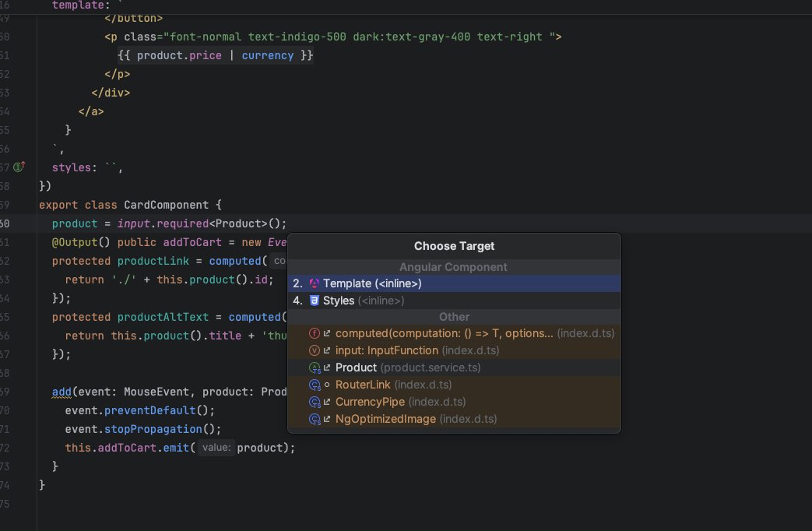Choose CurrencyPipe (index.d.ts) entry
The width and height of the screenshot is (812, 531).
(x=454, y=402)
